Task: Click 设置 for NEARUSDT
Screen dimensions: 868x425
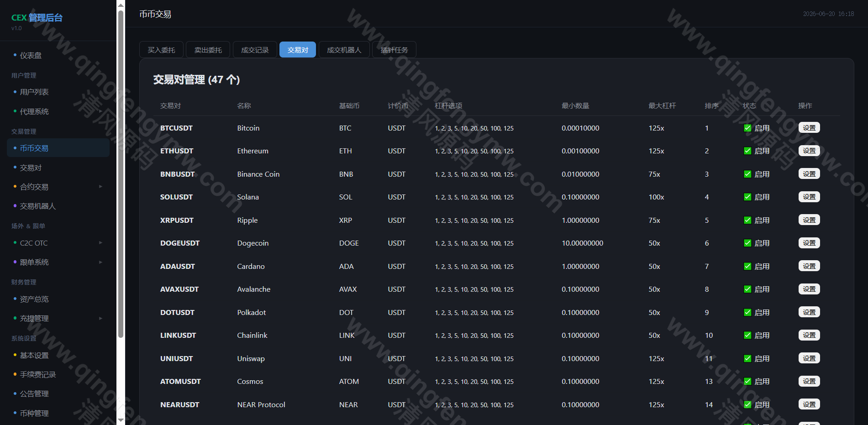Action: [809, 404]
